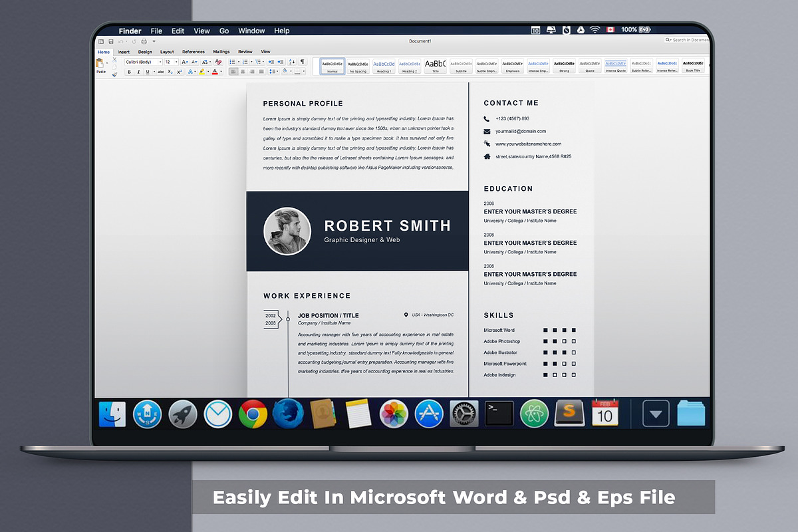
Task: Click the Clear Formatting eraser icon
Action: point(218,62)
